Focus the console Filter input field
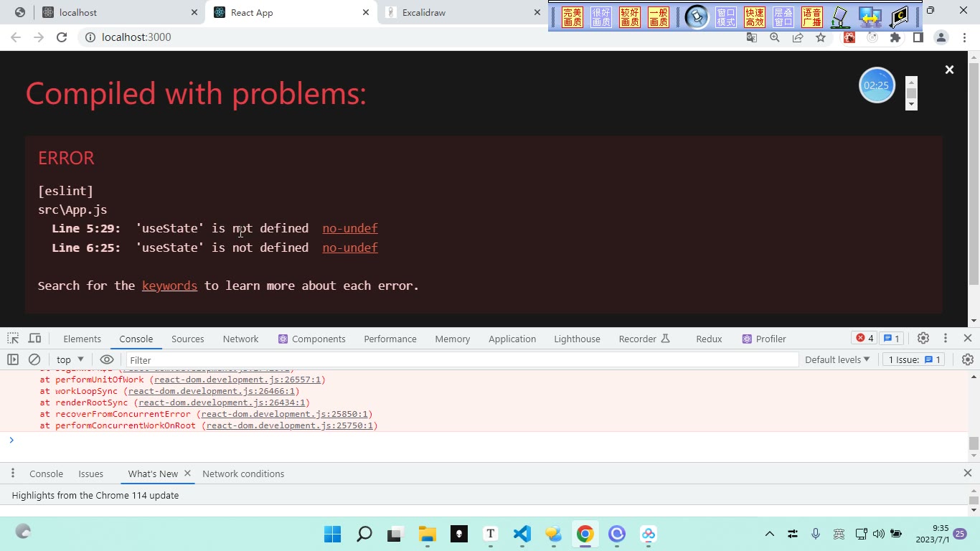The width and height of the screenshot is (980, 551). click(x=462, y=360)
